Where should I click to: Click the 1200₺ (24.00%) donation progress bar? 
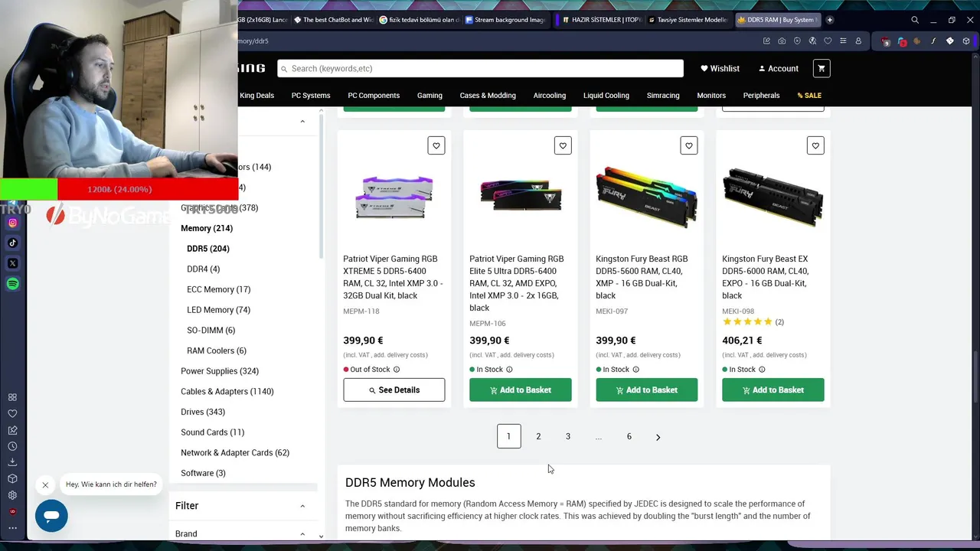click(119, 189)
